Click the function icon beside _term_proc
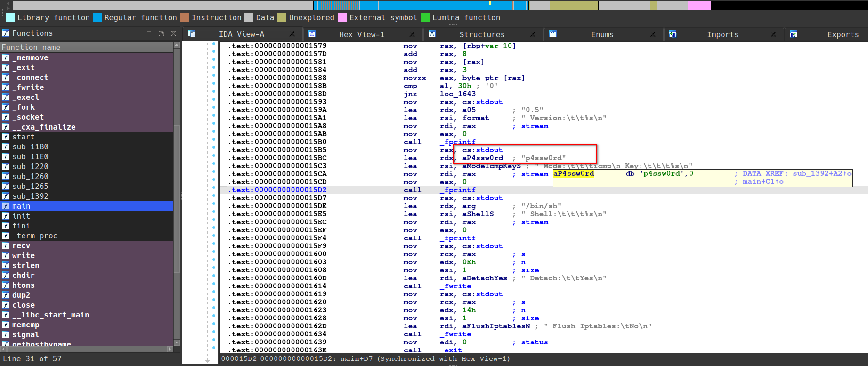868x366 pixels. [x=6, y=236]
